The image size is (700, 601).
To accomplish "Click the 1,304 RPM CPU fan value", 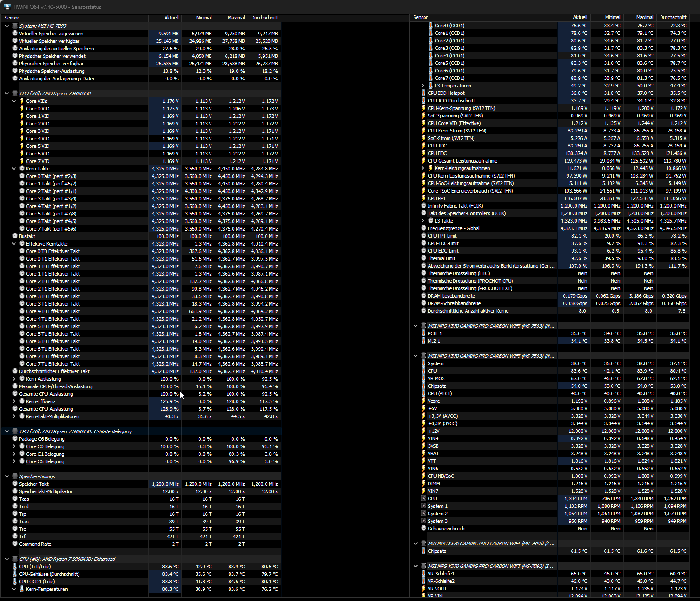I will (x=576, y=499).
